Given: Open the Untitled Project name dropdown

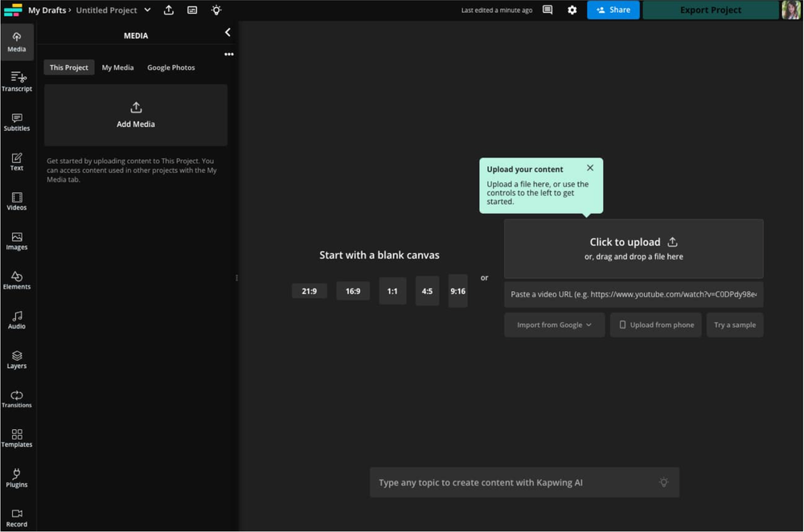Looking at the screenshot, I should 146,10.
